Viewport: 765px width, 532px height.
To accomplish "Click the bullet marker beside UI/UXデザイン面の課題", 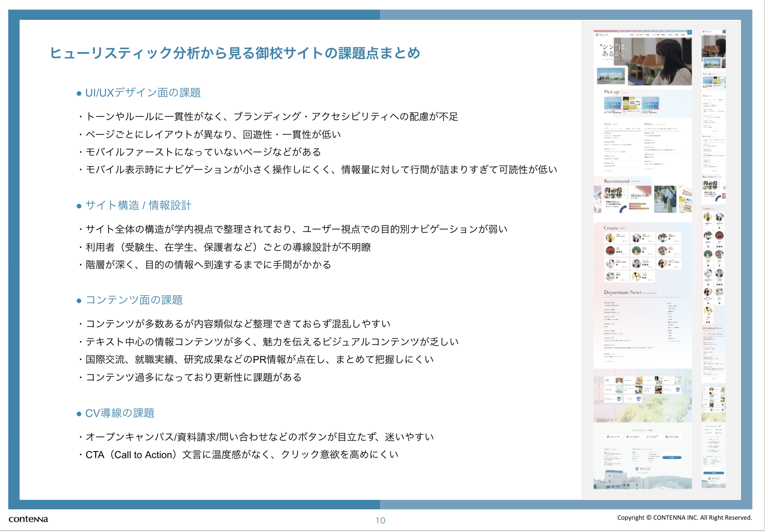I will [79, 93].
